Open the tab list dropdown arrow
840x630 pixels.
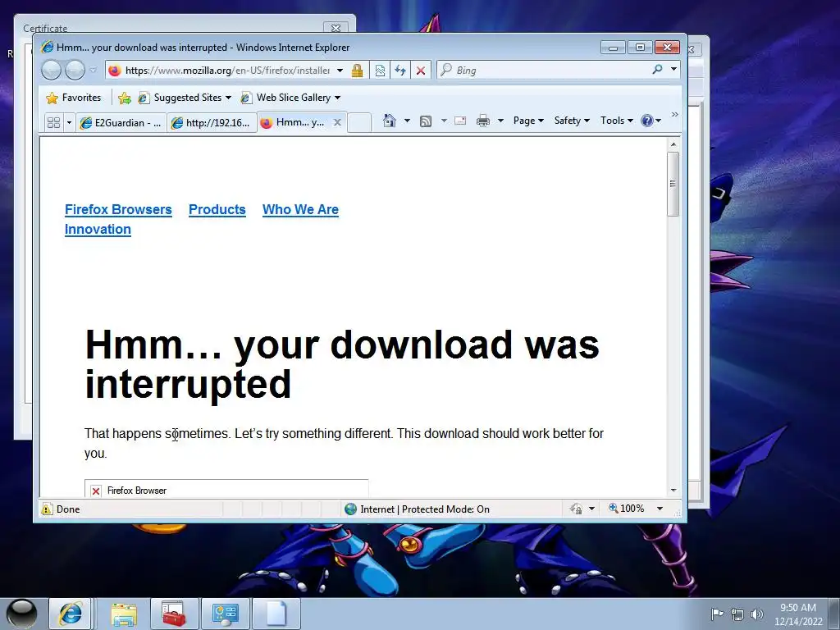coord(69,123)
